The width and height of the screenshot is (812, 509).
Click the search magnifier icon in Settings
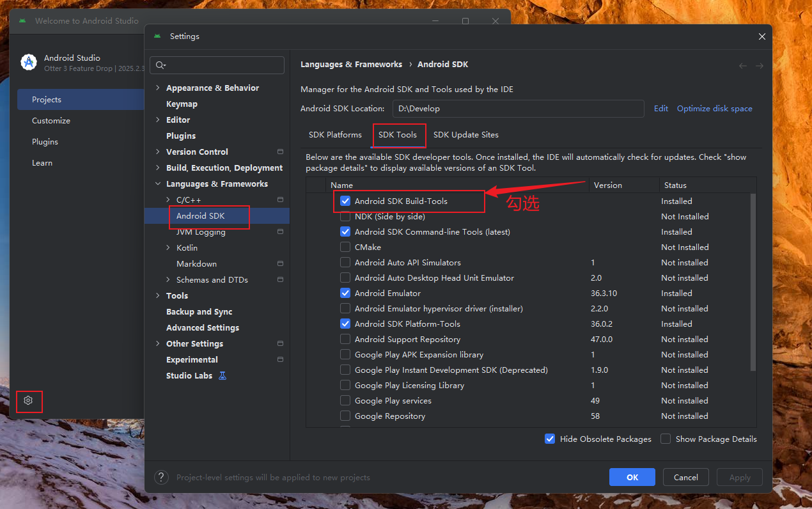tap(160, 65)
